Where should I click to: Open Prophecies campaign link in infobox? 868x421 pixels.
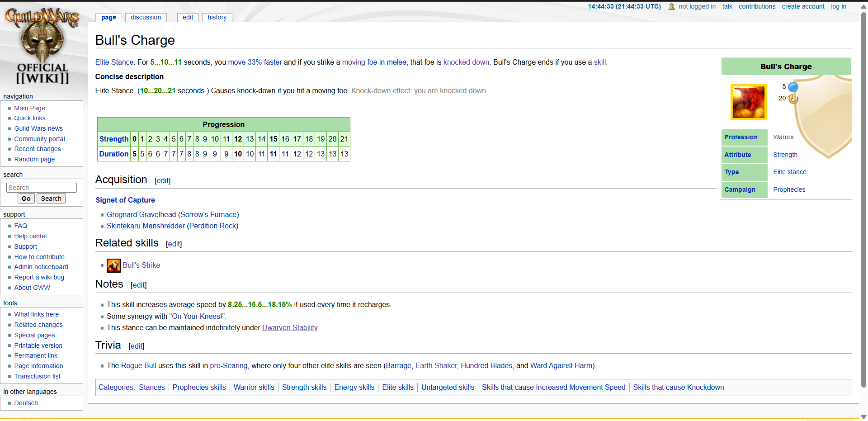[x=789, y=189]
